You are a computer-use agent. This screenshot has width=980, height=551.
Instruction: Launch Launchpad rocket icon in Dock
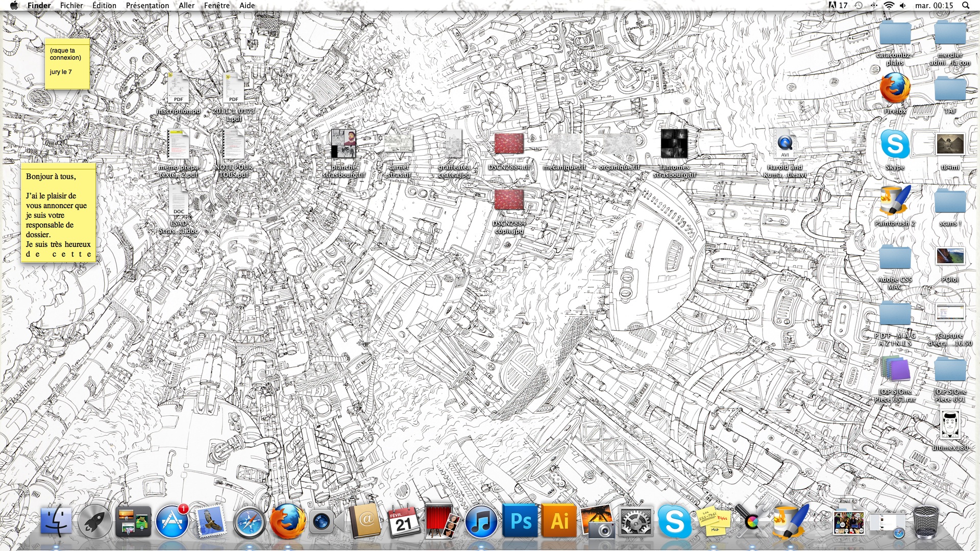click(95, 521)
